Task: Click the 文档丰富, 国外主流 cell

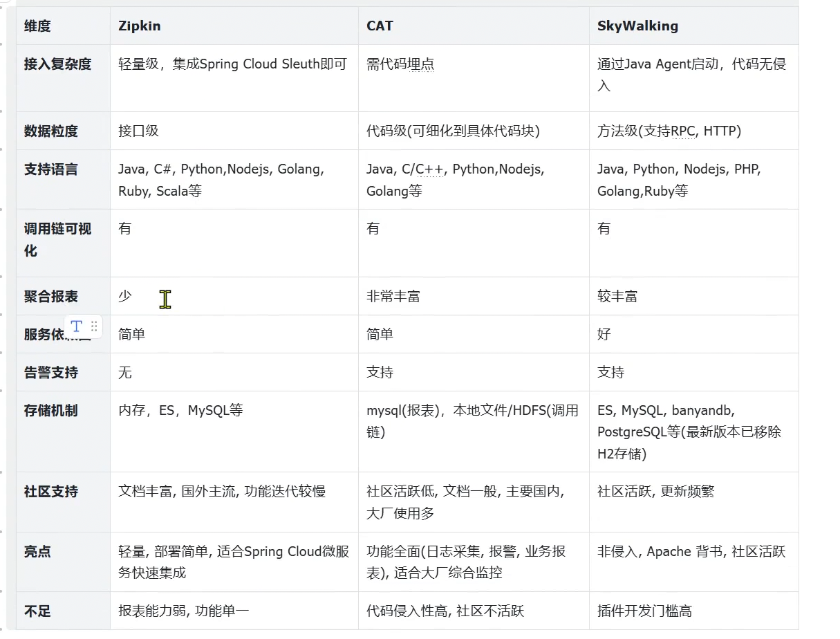Action: [234, 502]
